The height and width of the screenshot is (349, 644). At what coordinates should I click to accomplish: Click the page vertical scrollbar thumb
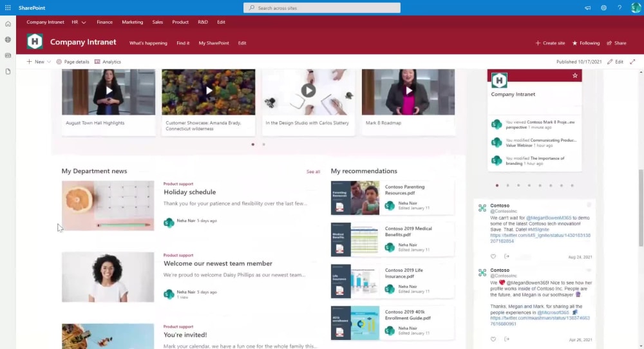[641, 207]
